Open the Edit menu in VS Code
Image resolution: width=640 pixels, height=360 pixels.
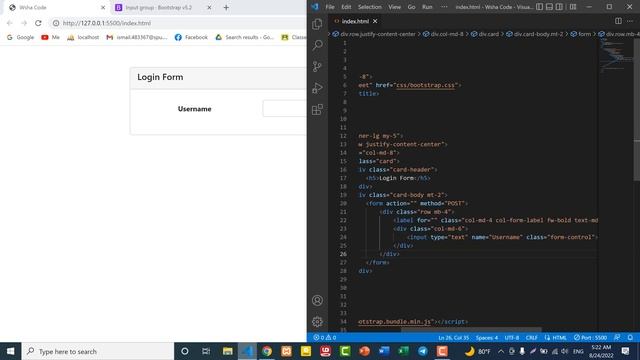[346, 7]
